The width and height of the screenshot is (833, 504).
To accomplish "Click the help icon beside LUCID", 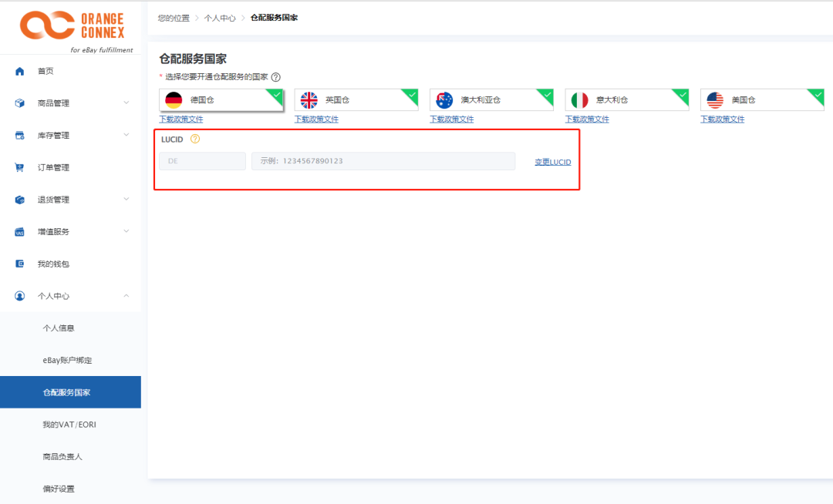I will coord(195,139).
